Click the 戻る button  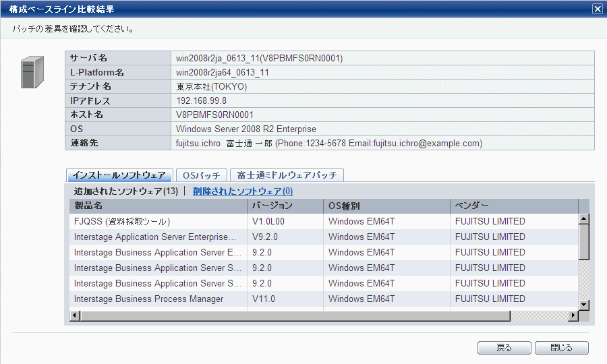(x=504, y=348)
